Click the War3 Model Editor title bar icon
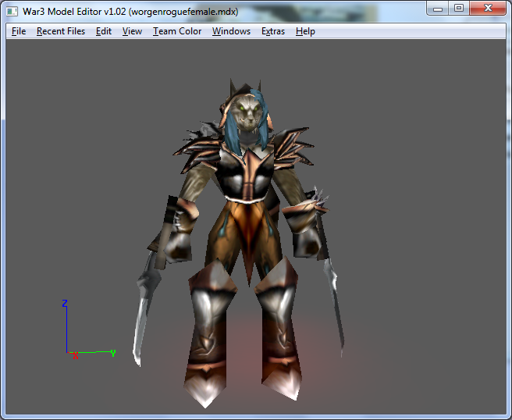The image size is (512, 420). pyautogui.click(x=12, y=12)
